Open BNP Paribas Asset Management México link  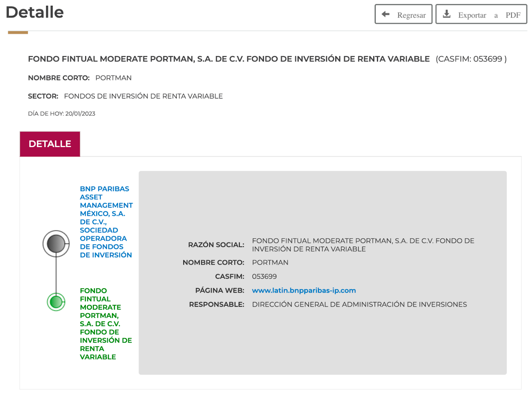[106, 222]
